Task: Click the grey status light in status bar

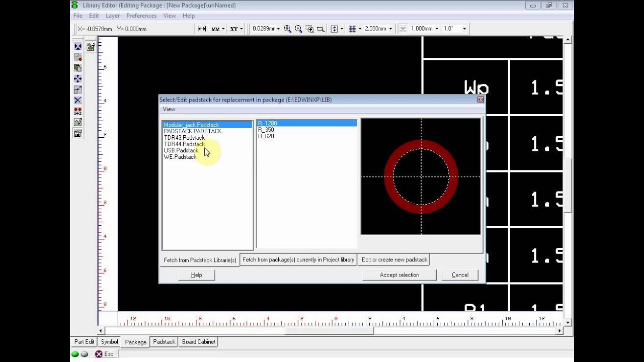Action: pos(85,354)
